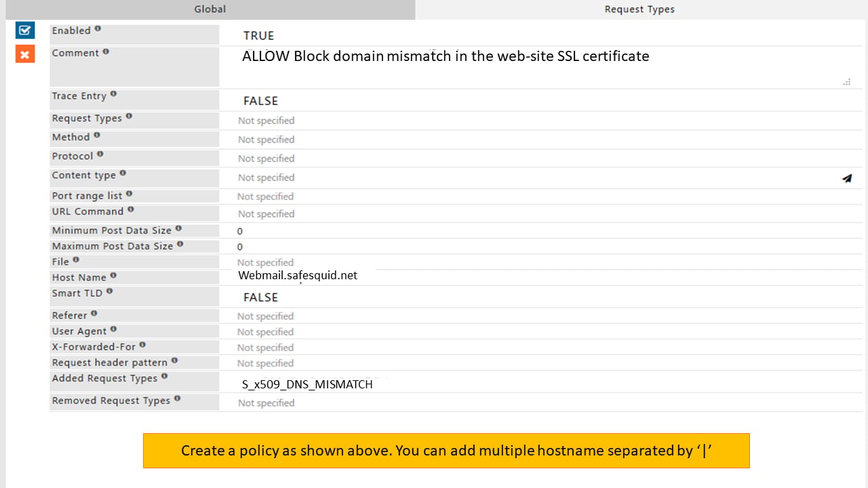Click the info icon next to Request header pattern
868x488 pixels.
174,361
